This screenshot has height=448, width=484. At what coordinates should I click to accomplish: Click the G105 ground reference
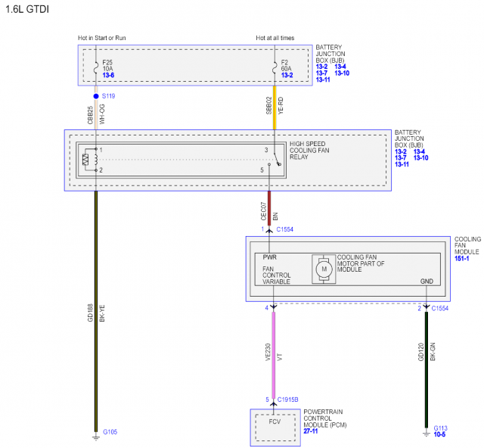click(x=110, y=432)
